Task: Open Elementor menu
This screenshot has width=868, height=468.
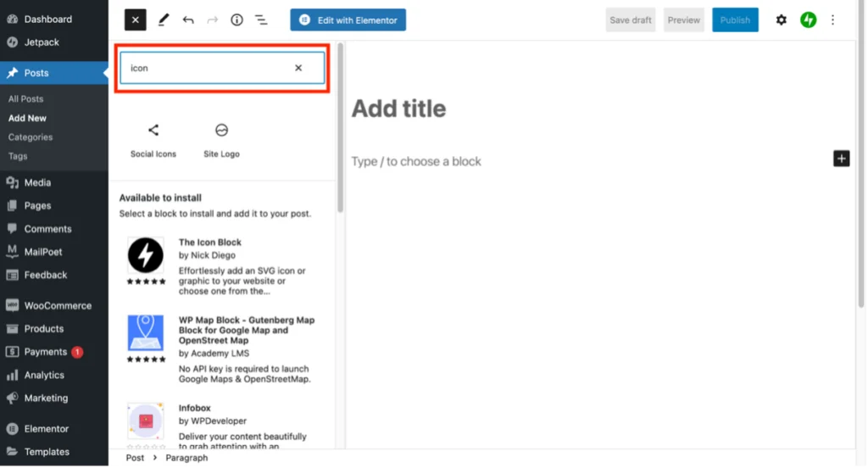Action: (54, 429)
